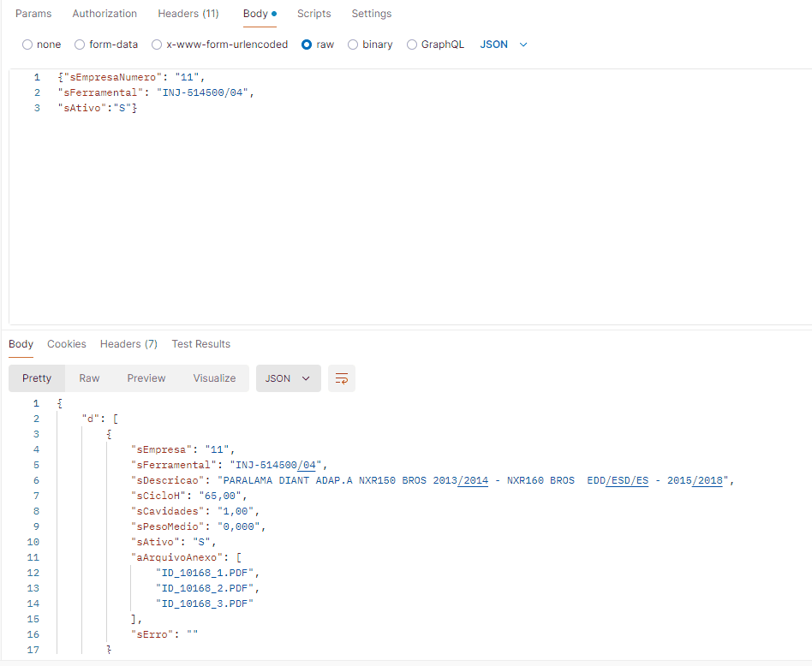812x666 pixels.
Task: Click the wrap lines icon in response toolbar
Action: click(342, 378)
